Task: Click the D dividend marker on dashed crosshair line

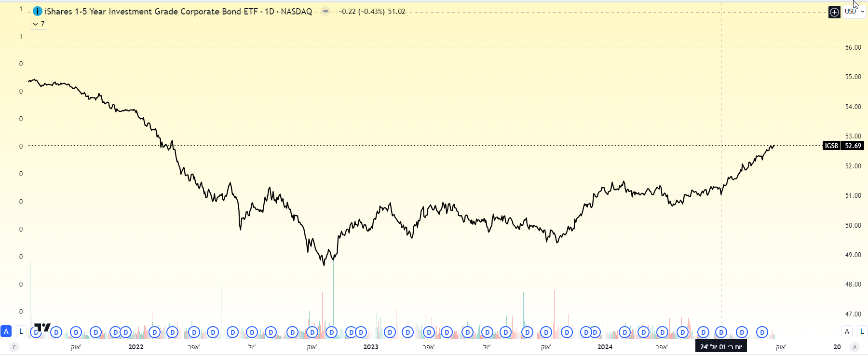Action: [721, 332]
